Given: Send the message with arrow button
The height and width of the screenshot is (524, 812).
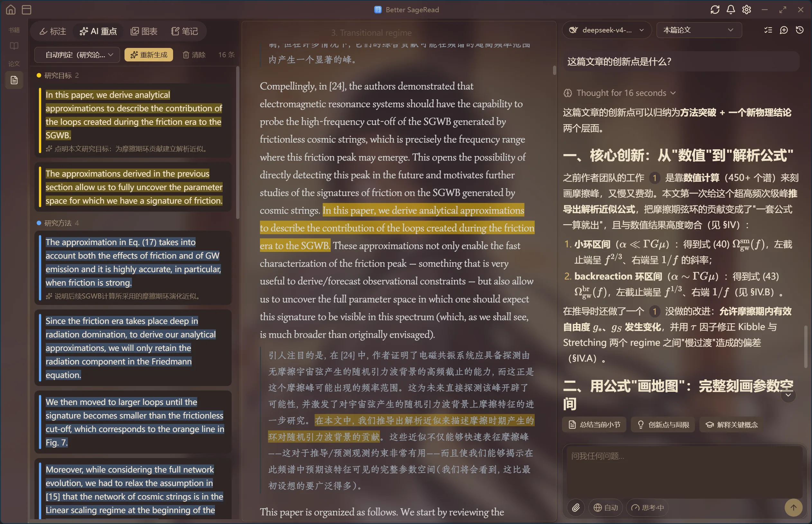Looking at the screenshot, I should [793, 508].
